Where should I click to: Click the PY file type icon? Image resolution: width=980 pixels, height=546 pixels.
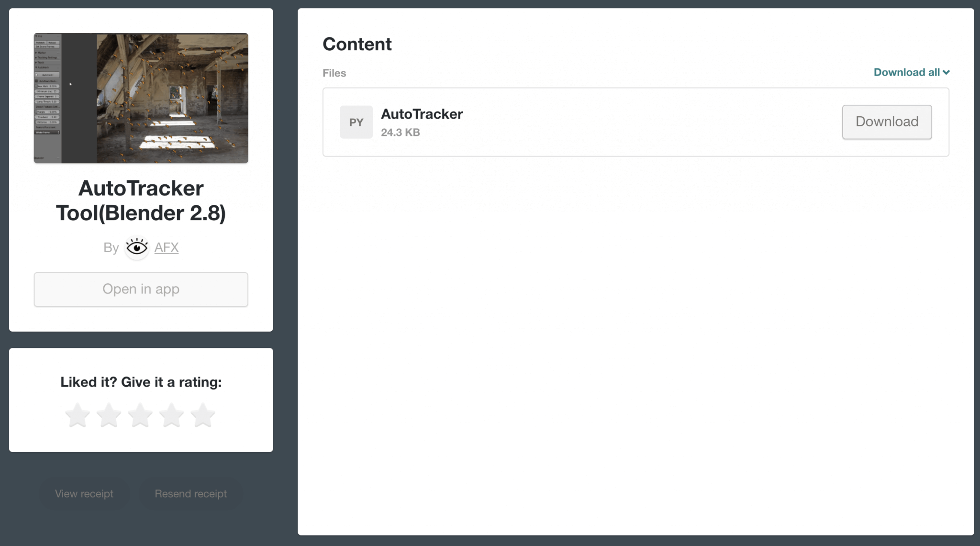point(356,123)
